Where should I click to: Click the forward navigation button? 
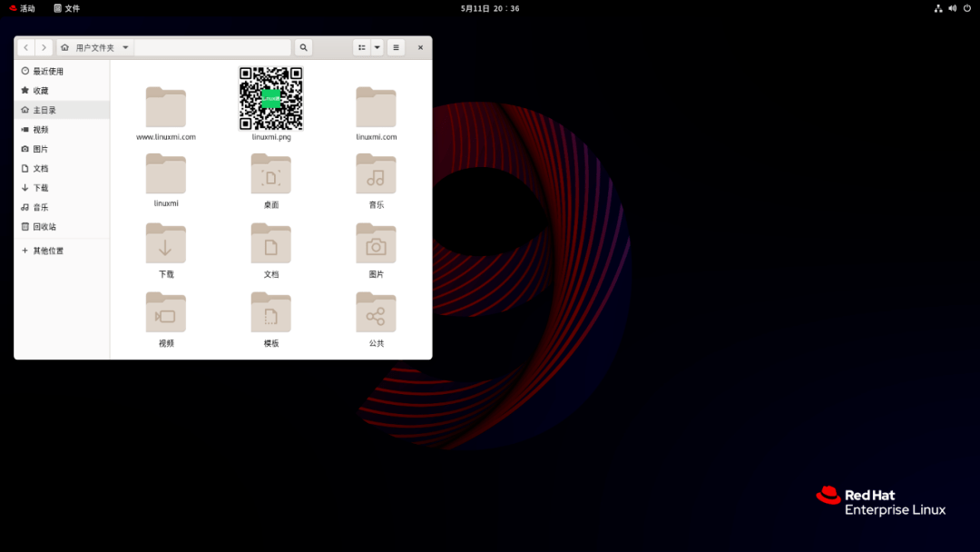[44, 46]
